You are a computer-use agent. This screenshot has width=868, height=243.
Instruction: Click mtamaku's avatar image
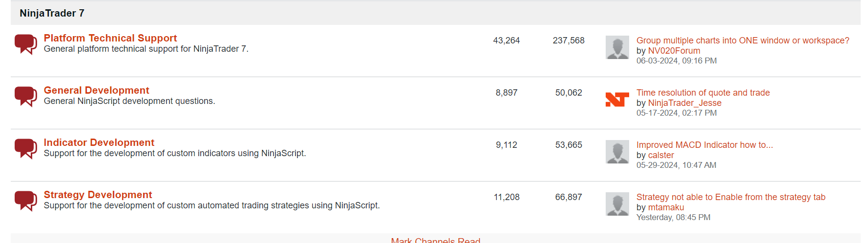[x=617, y=204]
